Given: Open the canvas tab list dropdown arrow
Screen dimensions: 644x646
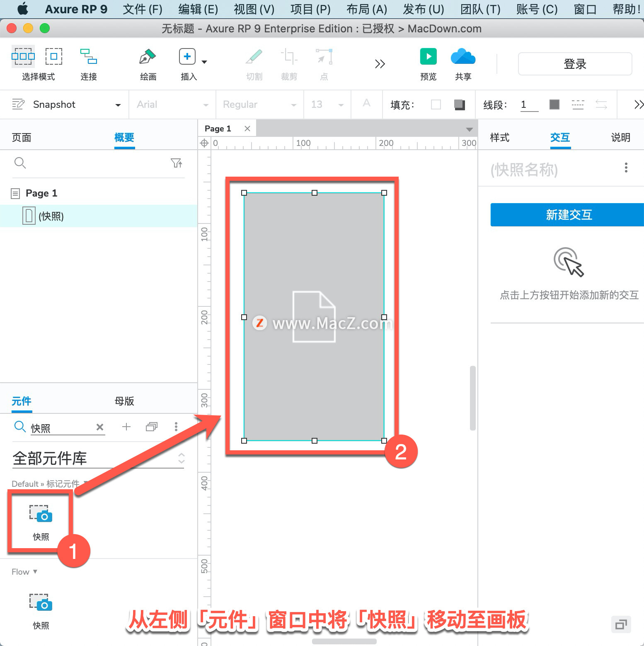Looking at the screenshot, I should [x=469, y=129].
